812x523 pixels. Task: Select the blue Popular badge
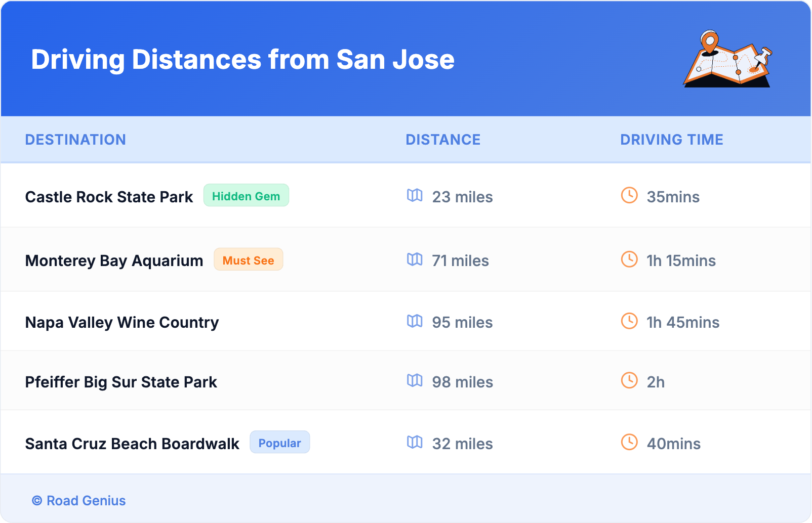[279, 443]
